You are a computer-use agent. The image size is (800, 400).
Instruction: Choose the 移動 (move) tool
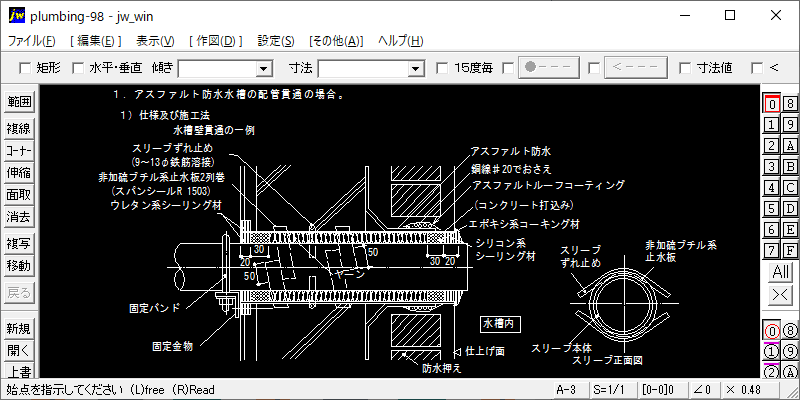[x=19, y=266]
